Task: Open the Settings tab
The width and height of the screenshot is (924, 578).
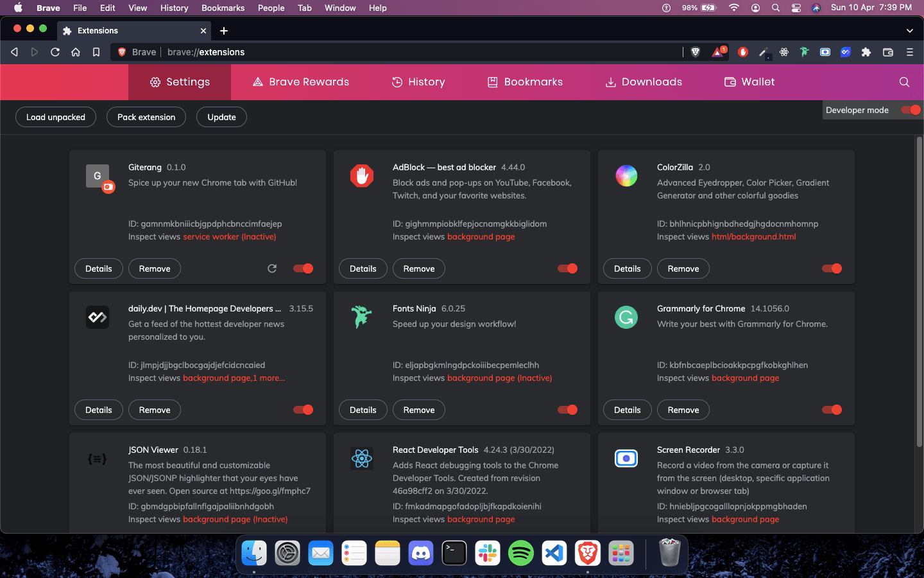Action: (x=180, y=82)
